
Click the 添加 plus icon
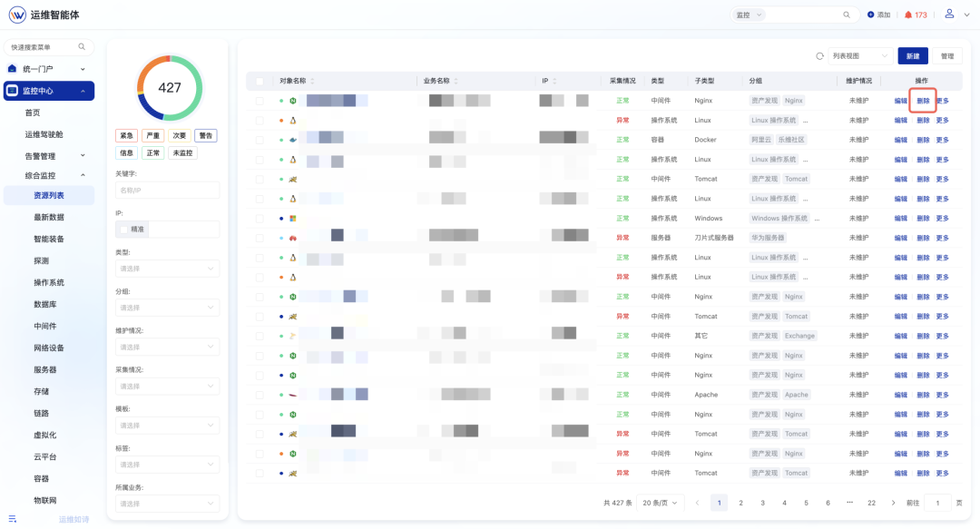(x=870, y=15)
